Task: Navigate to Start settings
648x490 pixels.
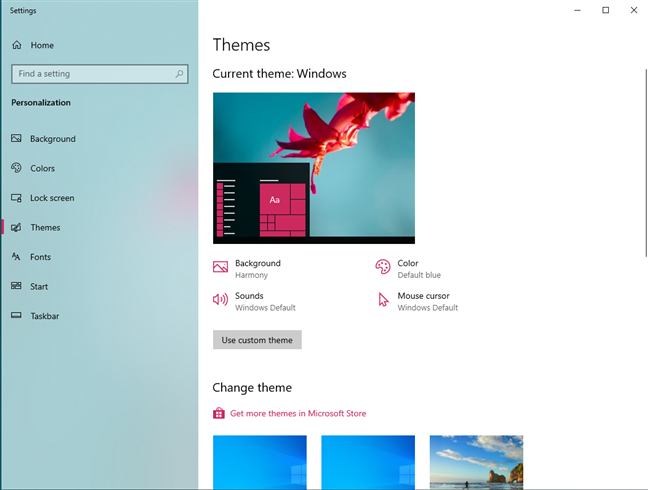Action: [99, 286]
